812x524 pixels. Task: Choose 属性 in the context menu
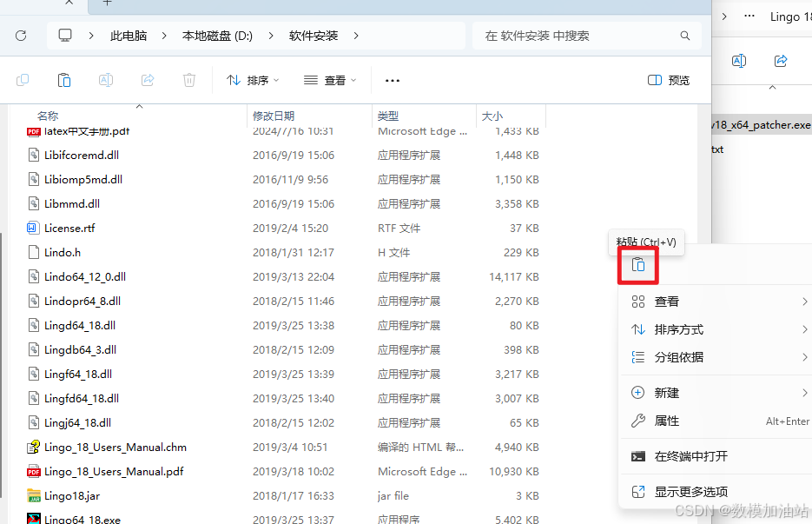pos(716,421)
